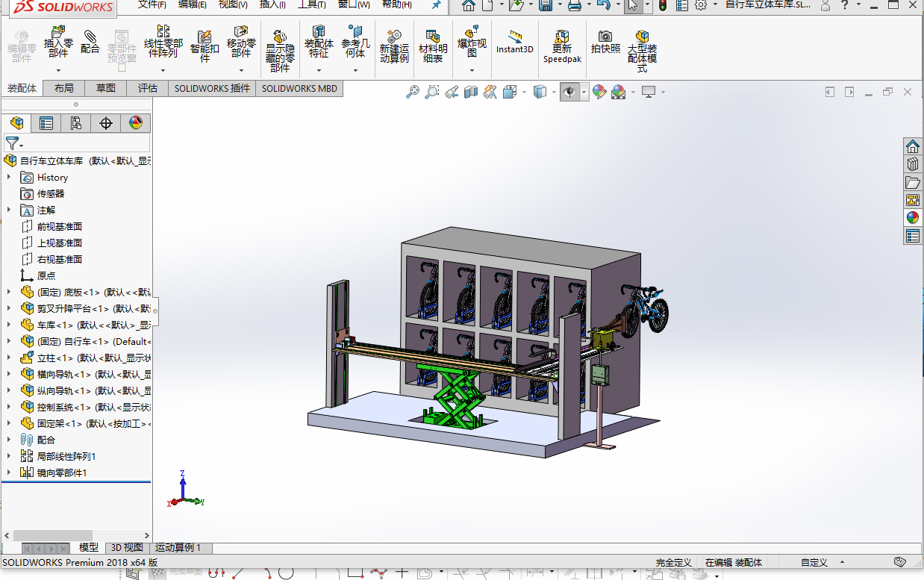This screenshot has height=580, width=924.
Task: Open the DisplayManager color ball tab
Action: [135, 123]
